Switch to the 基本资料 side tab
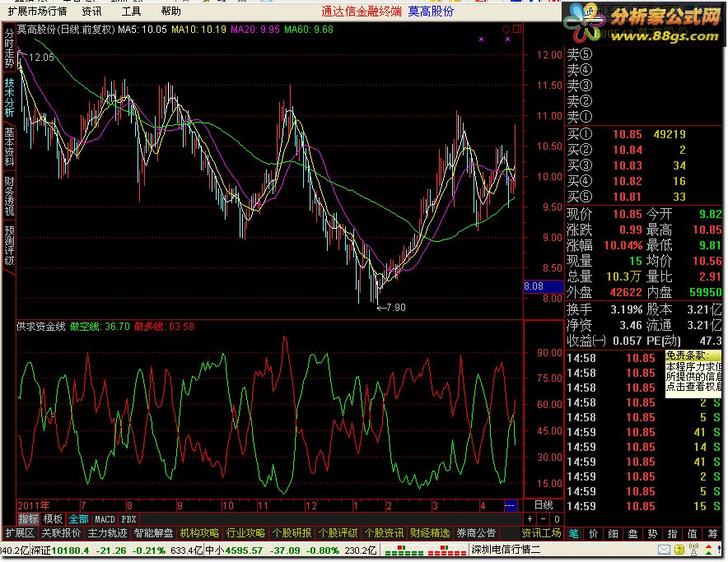The width and height of the screenshot is (728, 562). pyautogui.click(x=9, y=146)
